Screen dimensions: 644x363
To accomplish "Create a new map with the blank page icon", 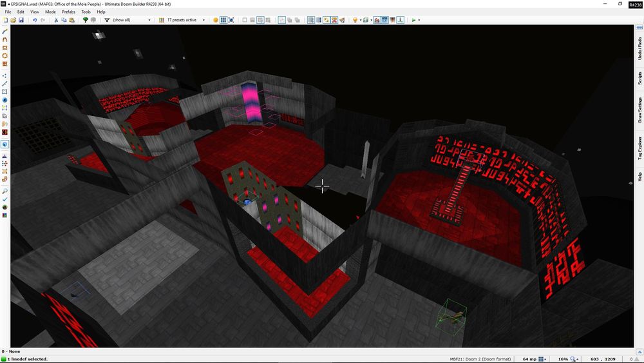I will tap(5, 20).
